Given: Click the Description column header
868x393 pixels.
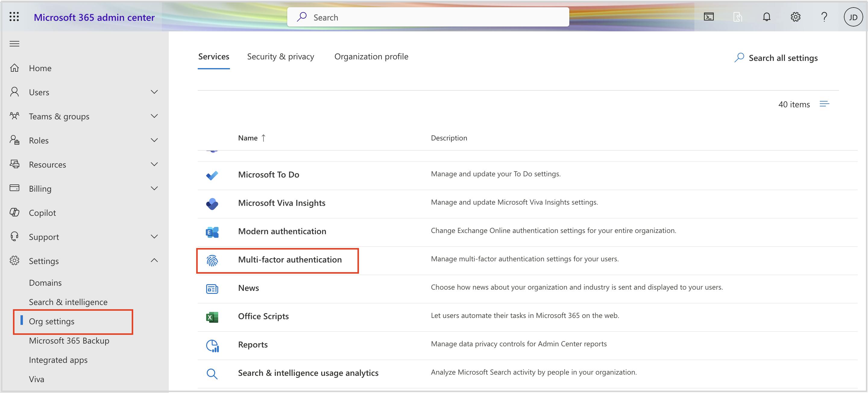Looking at the screenshot, I should pos(449,138).
